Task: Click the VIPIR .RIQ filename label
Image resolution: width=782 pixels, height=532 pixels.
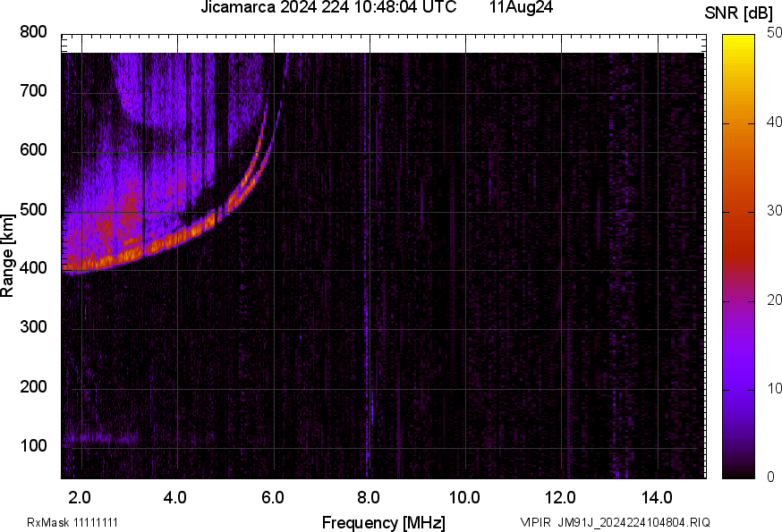Action: point(615,522)
